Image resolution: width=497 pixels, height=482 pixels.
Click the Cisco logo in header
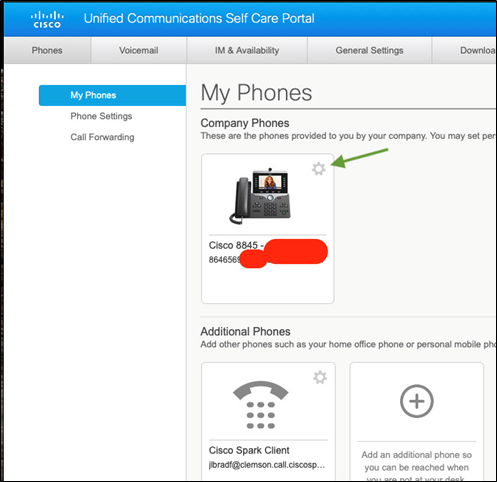pyautogui.click(x=47, y=20)
